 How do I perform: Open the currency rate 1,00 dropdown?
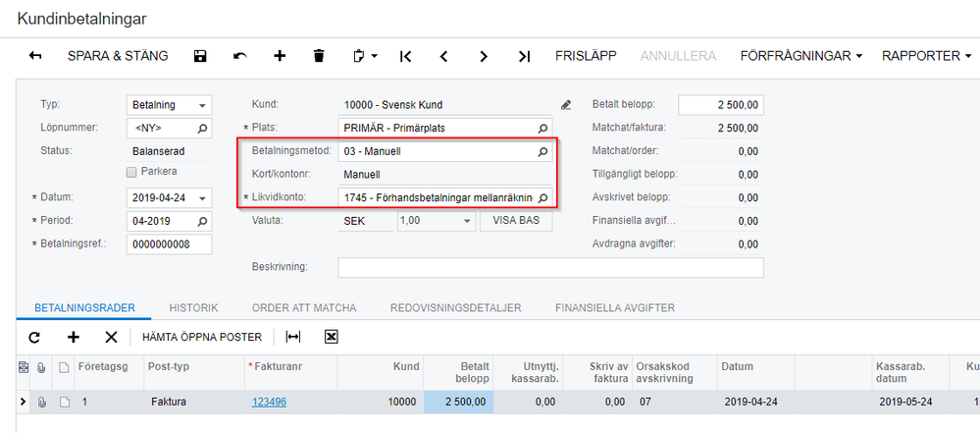click(x=467, y=221)
